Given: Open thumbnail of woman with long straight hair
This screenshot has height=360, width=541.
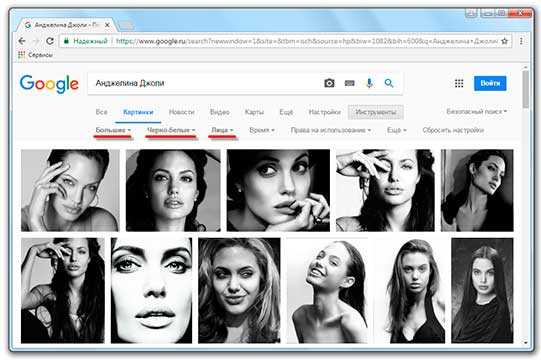Looking at the screenshot, I should pyautogui.click(x=482, y=290).
